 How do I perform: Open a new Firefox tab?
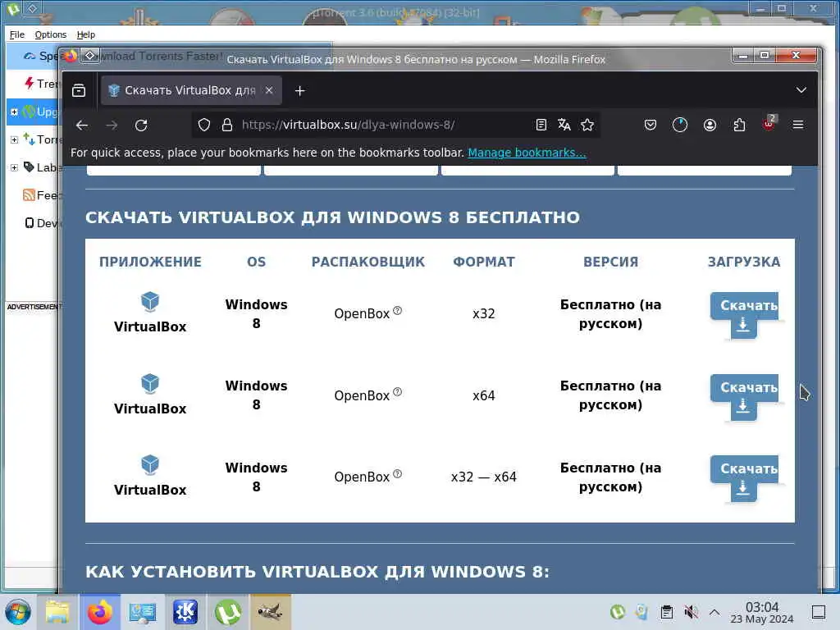pos(300,91)
